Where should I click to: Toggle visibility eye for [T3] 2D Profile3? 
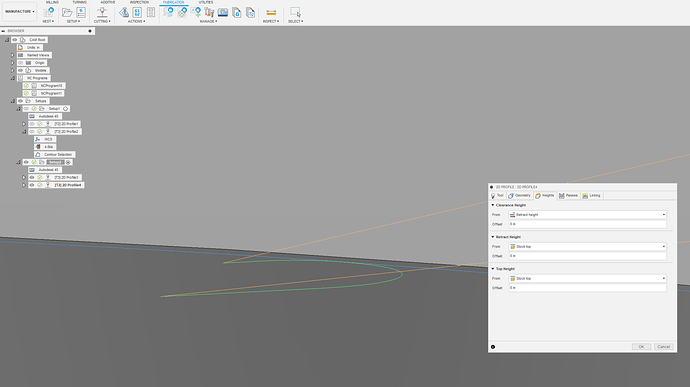click(x=32, y=177)
